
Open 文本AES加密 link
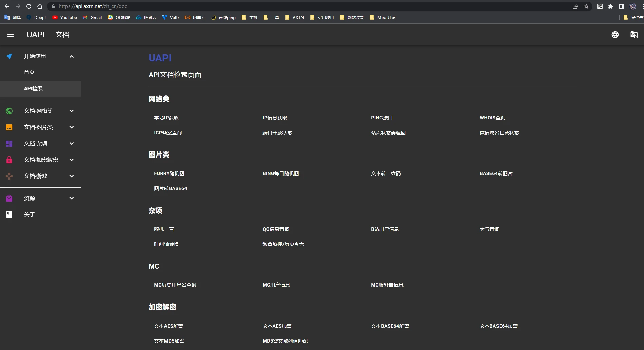point(277,326)
